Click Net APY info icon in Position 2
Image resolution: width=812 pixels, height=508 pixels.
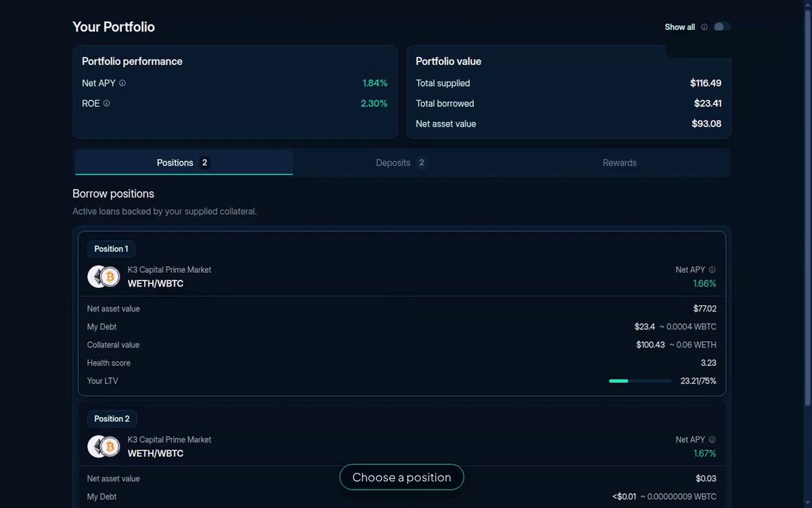coord(712,440)
